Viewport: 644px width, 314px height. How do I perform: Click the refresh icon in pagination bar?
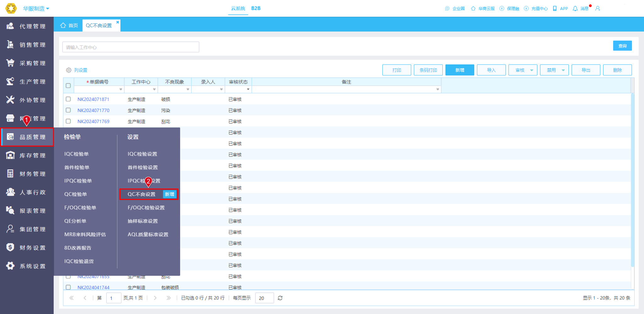[280, 298]
